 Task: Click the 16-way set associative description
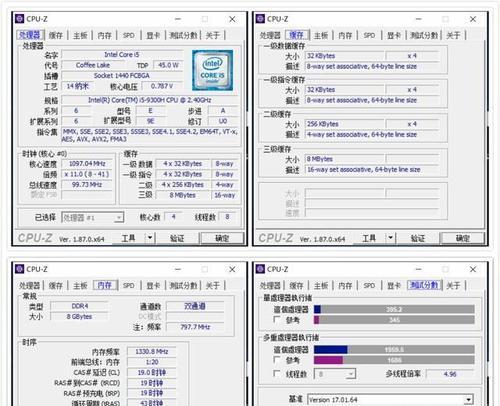[372, 170]
